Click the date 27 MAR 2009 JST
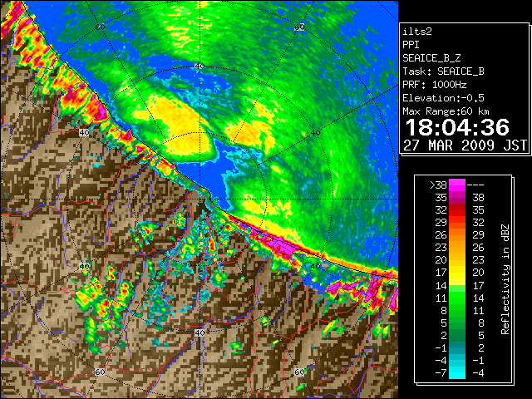This screenshot has height=399, width=532. [x=465, y=145]
